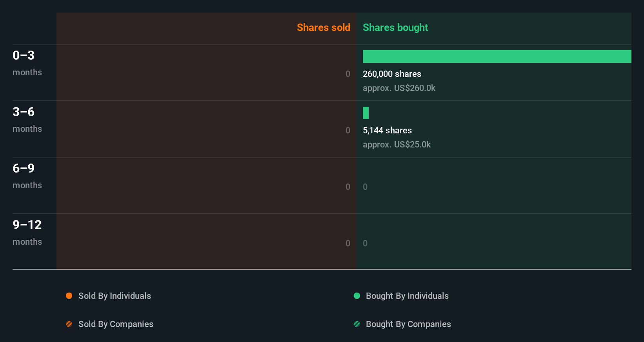
Task: Select the 5,144 shares value
Action: point(387,130)
